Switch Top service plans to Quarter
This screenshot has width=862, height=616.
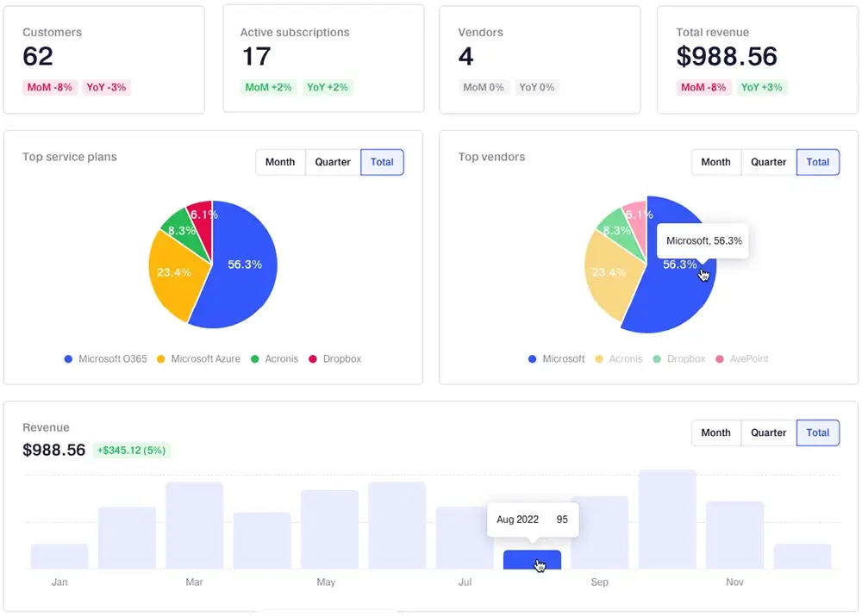[x=333, y=162]
